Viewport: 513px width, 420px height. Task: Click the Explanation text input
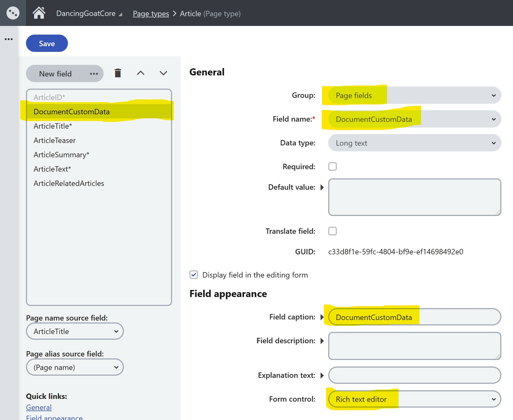pos(415,375)
